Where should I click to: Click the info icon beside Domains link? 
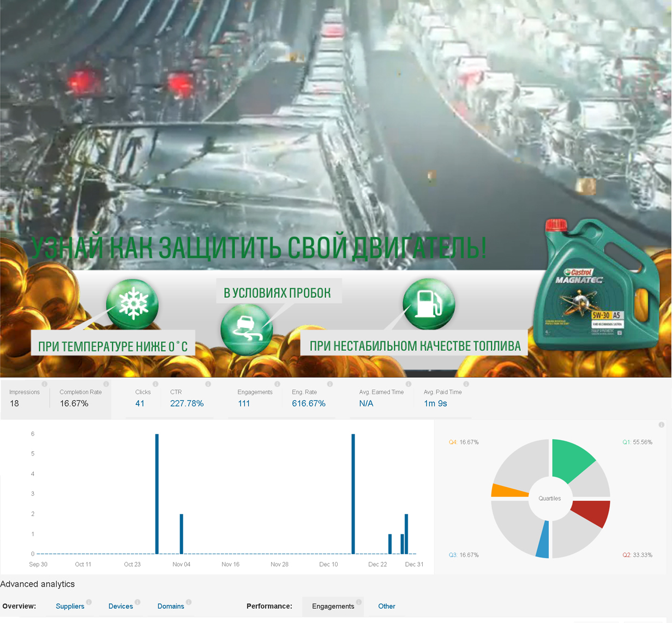188,602
